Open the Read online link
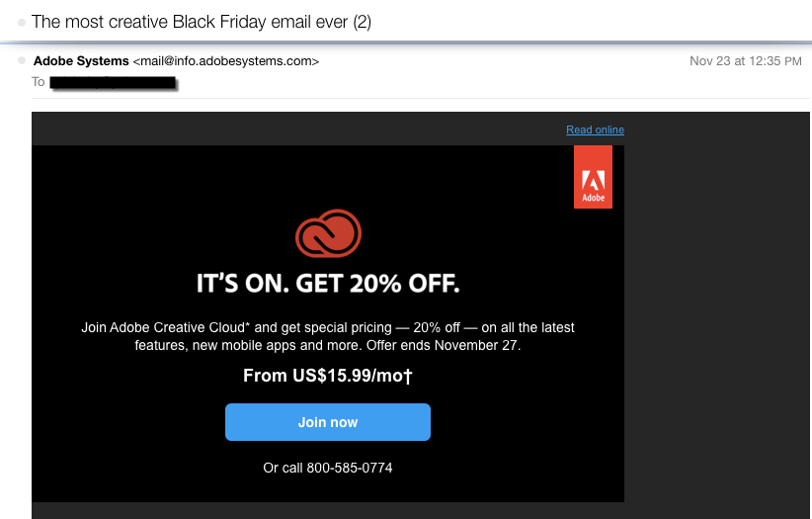This screenshot has width=812, height=519. point(595,130)
